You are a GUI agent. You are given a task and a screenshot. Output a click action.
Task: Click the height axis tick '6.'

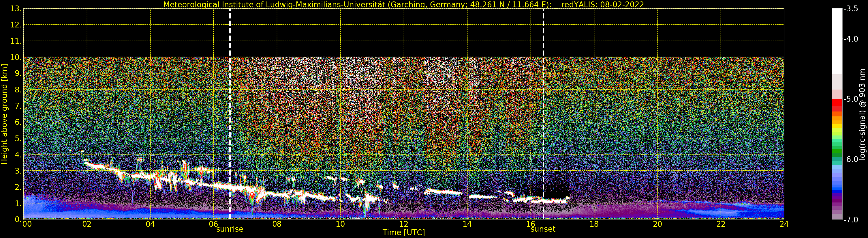18,122
